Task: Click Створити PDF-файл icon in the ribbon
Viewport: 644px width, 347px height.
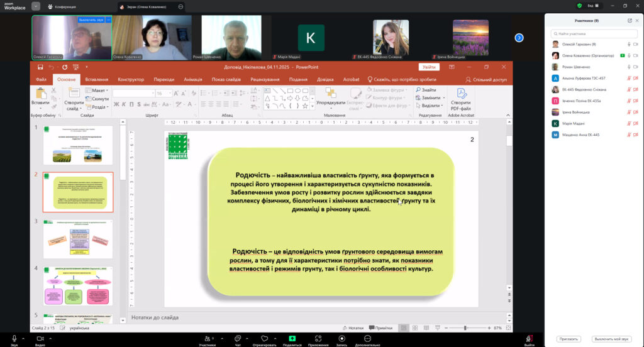Action: coord(462,94)
